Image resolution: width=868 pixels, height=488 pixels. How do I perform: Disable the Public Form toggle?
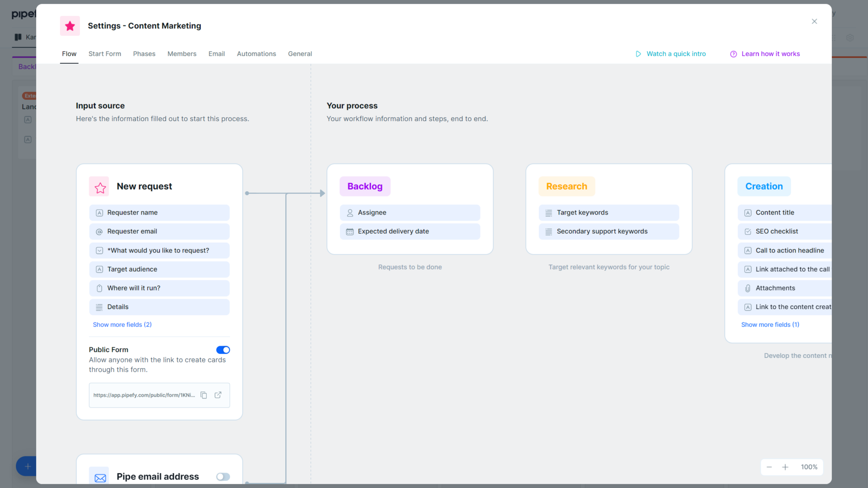223,350
